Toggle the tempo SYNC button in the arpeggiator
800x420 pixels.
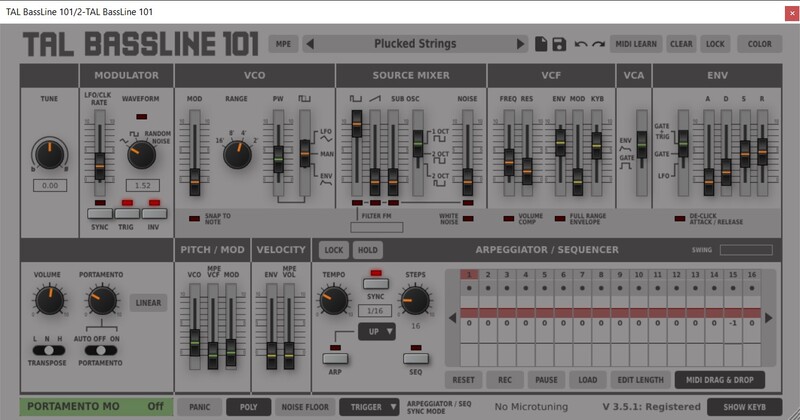click(x=376, y=283)
